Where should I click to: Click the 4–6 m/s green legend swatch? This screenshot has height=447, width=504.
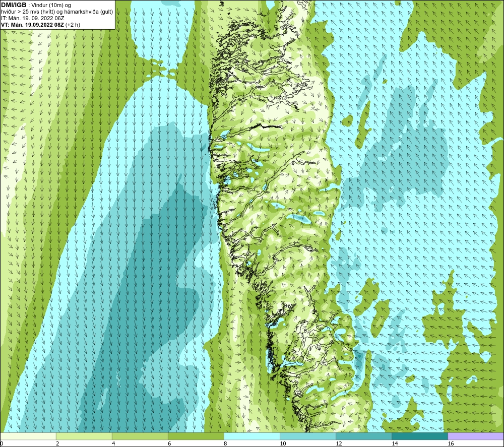140,436
